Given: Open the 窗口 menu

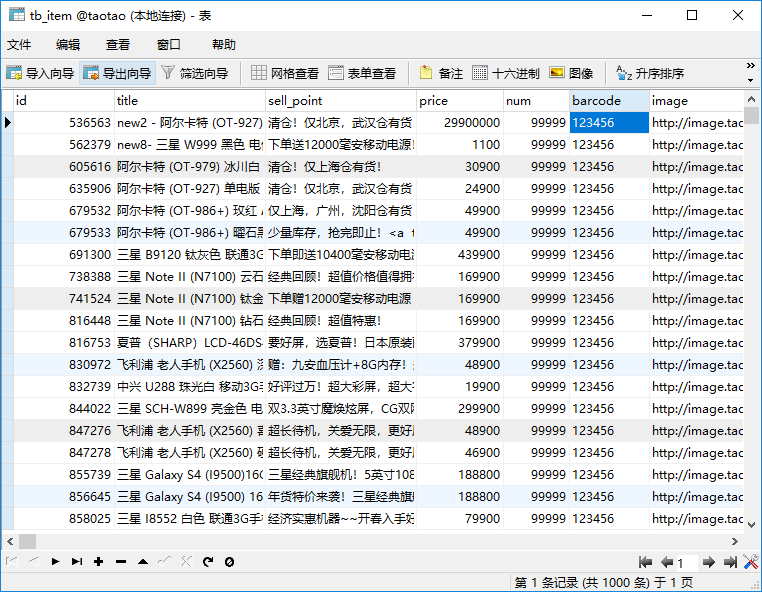Looking at the screenshot, I should [169, 45].
